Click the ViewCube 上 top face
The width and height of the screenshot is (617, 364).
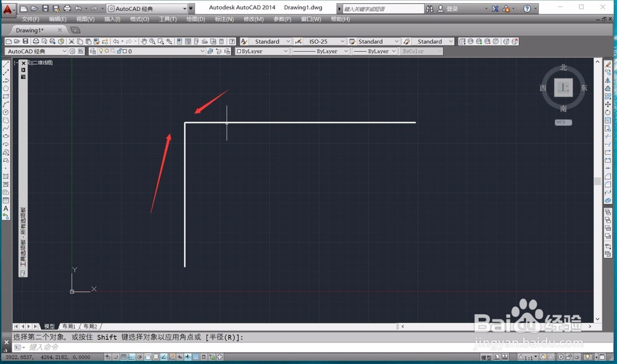[563, 88]
